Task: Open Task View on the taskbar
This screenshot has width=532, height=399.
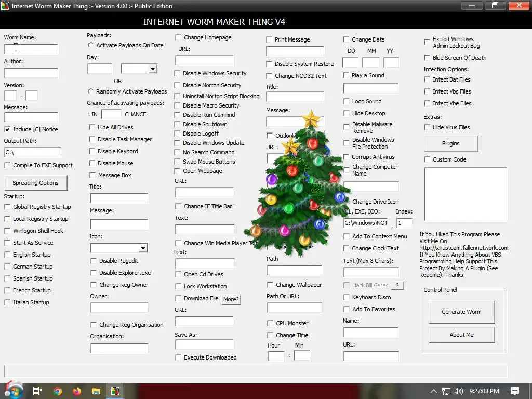Action: [37, 391]
